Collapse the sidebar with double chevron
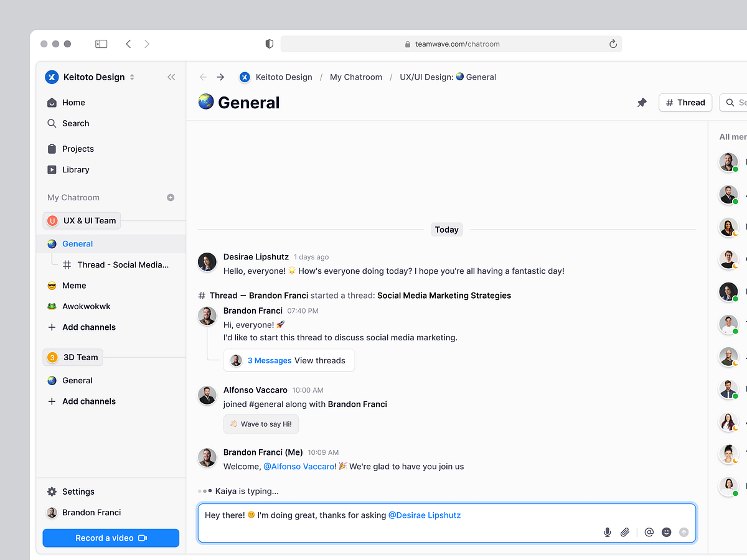This screenshot has width=747, height=560. [x=171, y=77]
